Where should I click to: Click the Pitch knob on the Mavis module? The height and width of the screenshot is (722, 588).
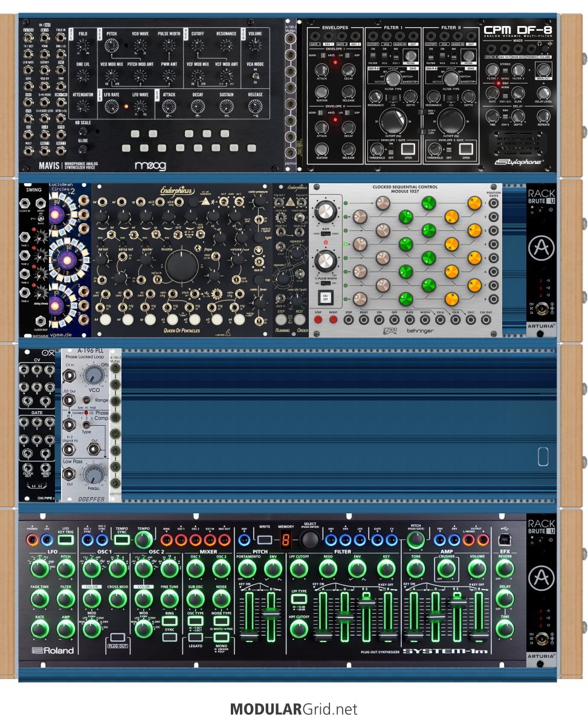tap(111, 46)
